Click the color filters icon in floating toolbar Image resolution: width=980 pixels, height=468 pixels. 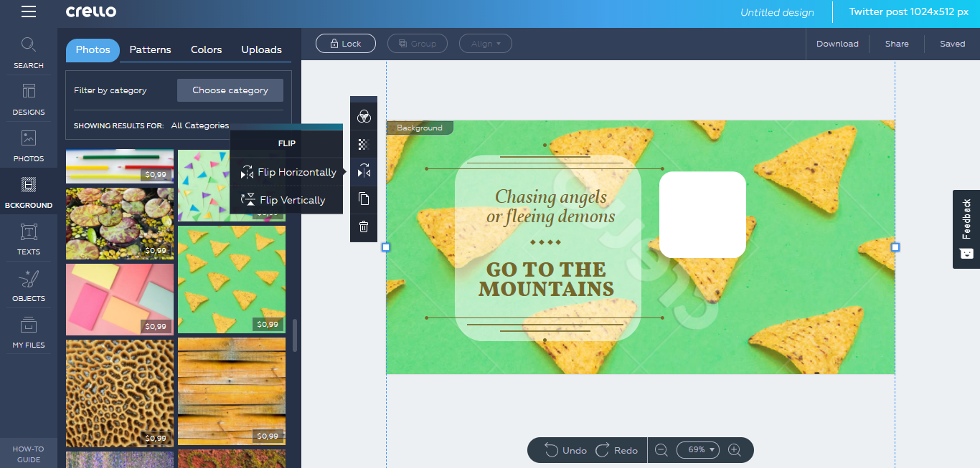point(364,116)
